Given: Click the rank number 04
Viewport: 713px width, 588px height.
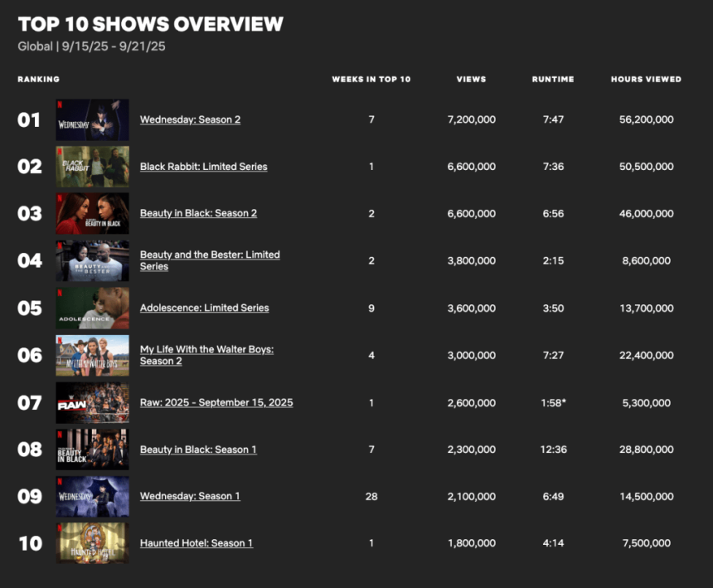Looking at the screenshot, I should point(30,260).
